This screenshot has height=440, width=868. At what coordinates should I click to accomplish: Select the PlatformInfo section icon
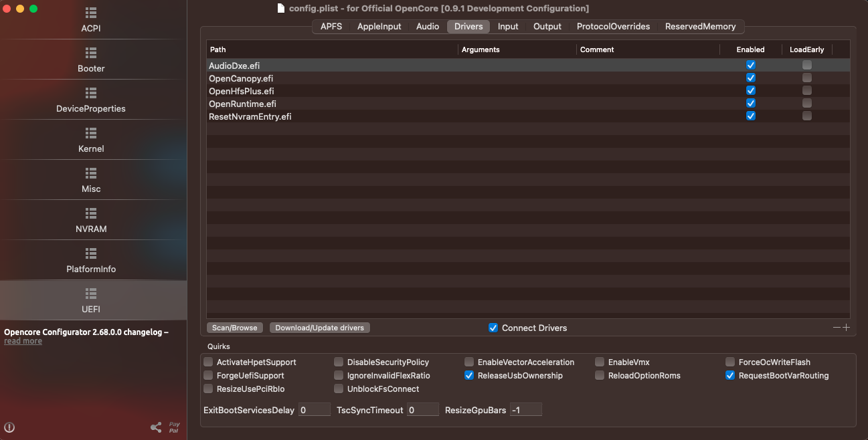click(91, 253)
